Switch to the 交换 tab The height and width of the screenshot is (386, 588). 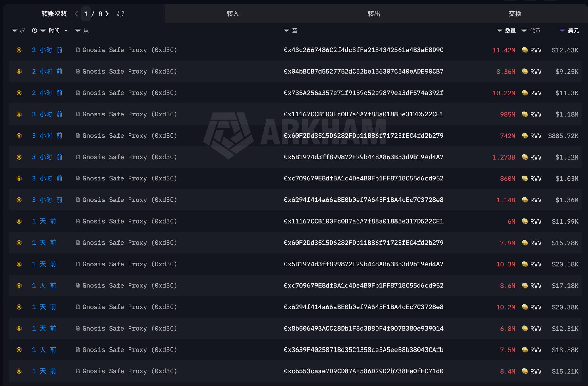(514, 14)
